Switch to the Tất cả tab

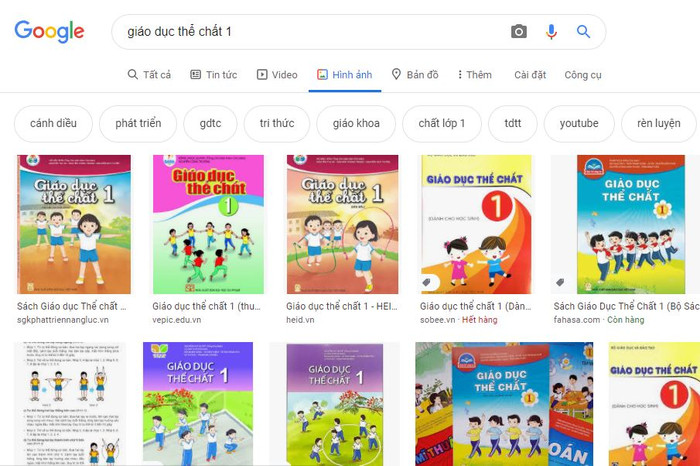pos(149,75)
